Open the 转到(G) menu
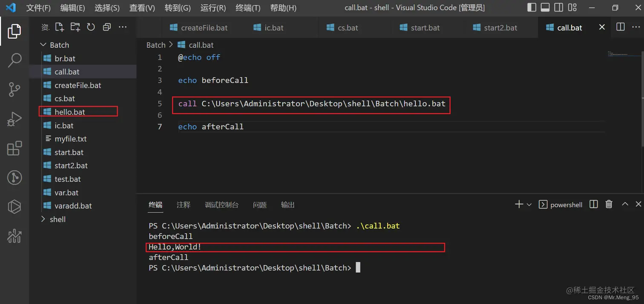This screenshot has height=304, width=644. [x=178, y=8]
